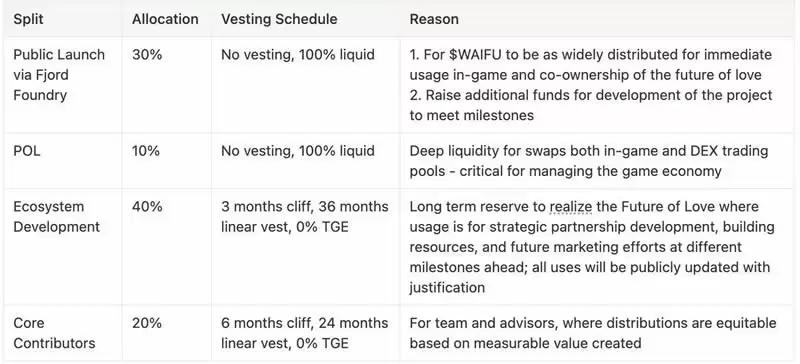Select the POL row's No vesting cell
The image size is (800, 364).
tap(298, 151)
